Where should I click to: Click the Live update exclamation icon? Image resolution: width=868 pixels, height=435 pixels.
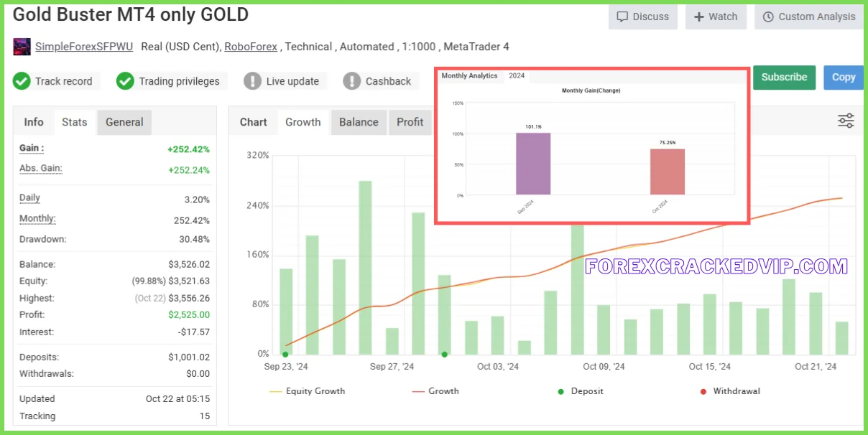coord(252,81)
